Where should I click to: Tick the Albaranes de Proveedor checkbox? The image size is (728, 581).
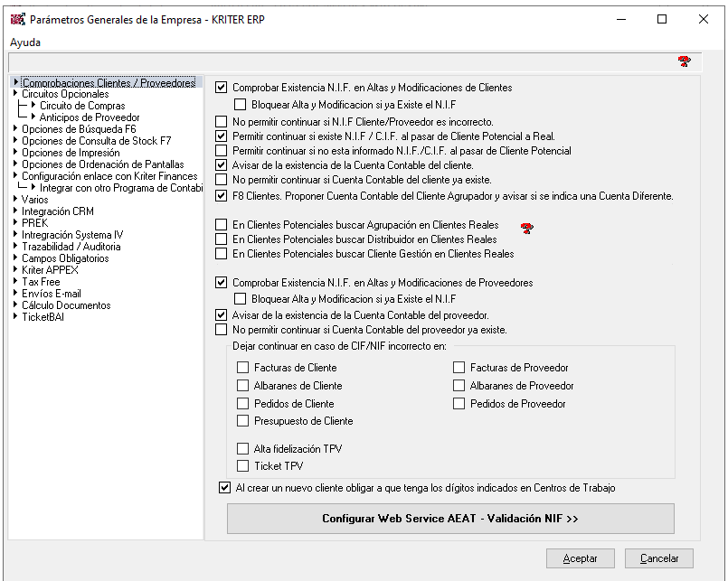pyautogui.click(x=459, y=386)
